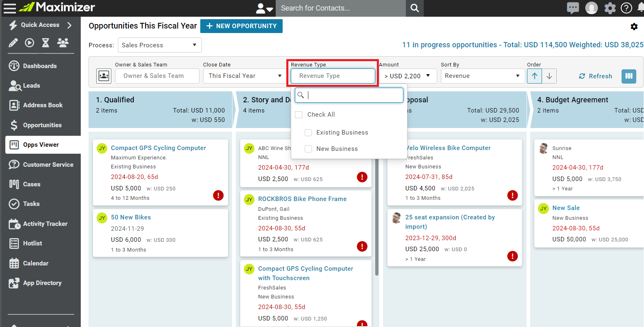Screen dimensions: 644x327
Task: Open the hamburger main menu
Action: (x=9, y=8)
